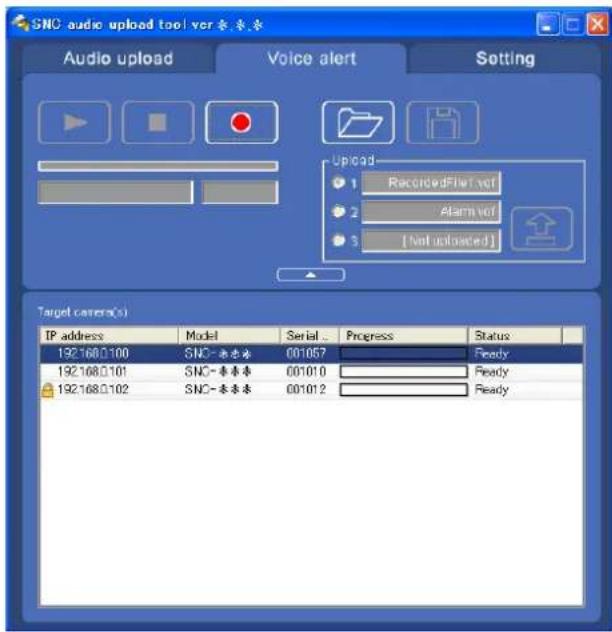This screenshot has height=632, width=612.
Task: Click the RecordedFile1.vof field
Action: tap(431, 183)
